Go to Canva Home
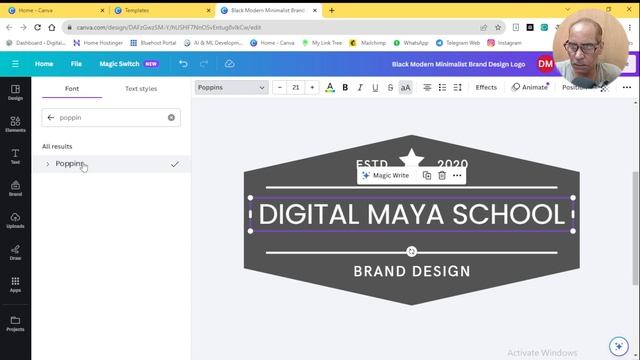640x360 pixels. tap(44, 64)
